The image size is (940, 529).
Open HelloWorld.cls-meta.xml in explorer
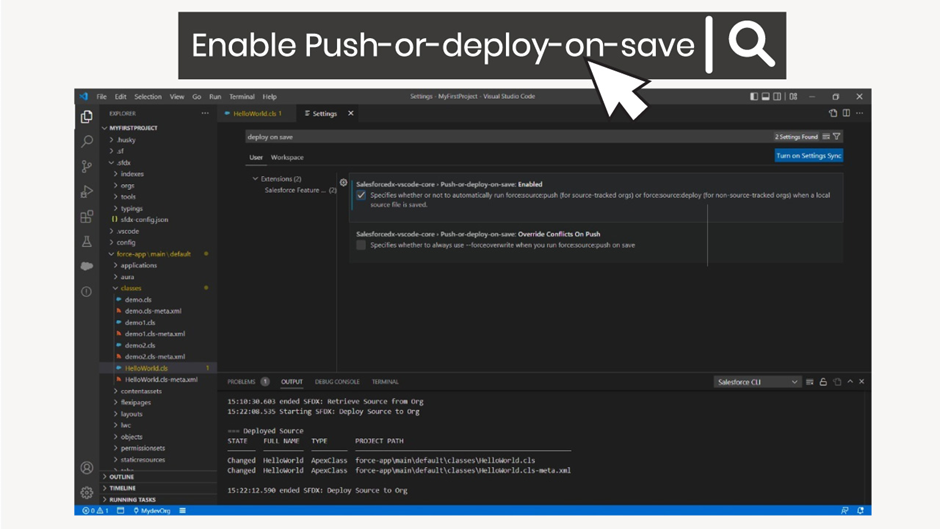(x=161, y=379)
